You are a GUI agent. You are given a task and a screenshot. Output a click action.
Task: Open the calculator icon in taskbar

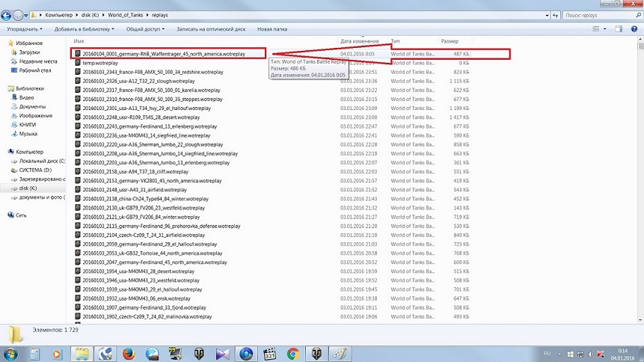click(x=34, y=354)
